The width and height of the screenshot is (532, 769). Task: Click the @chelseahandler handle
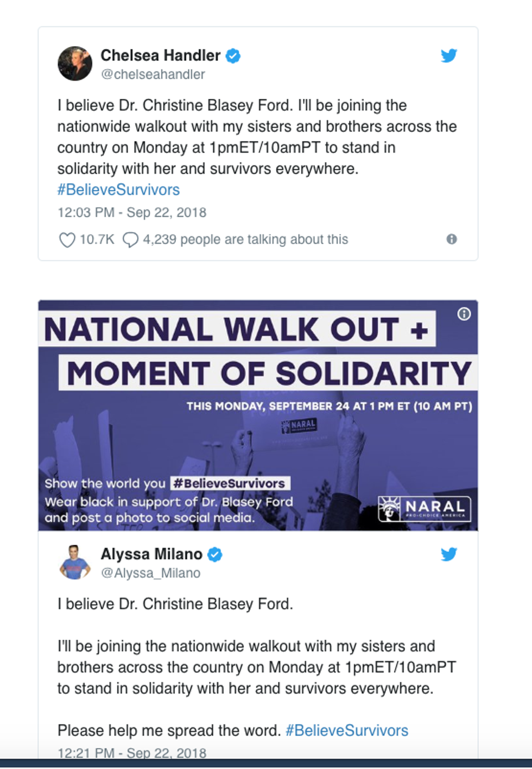point(153,74)
